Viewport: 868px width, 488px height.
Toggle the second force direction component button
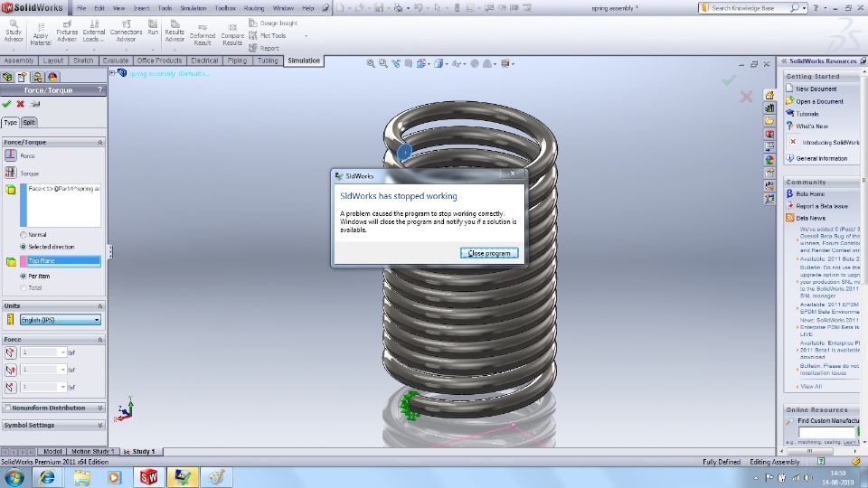coord(10,370)
